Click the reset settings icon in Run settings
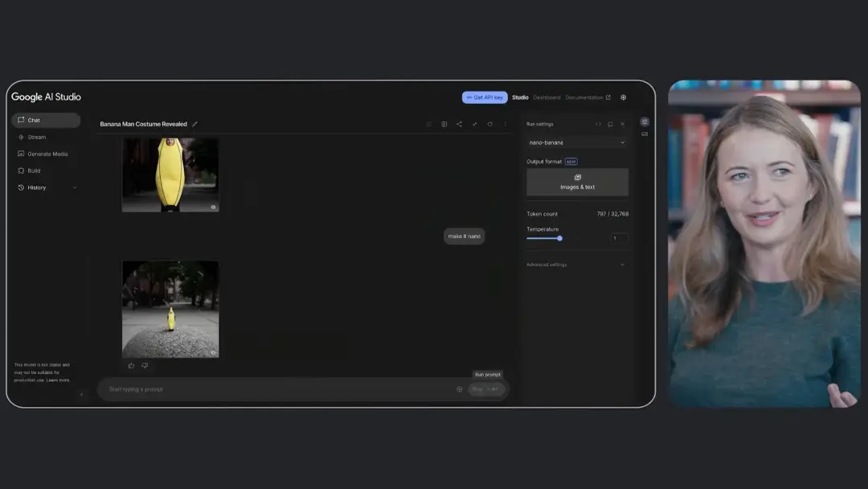Screen dimensions: 868x489 point(610,124)
